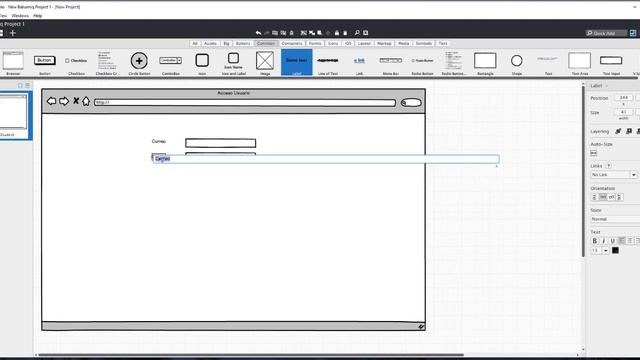Add a new mockup with plus icon
The height and width of the screenshot is (360, 640).
(x=13, y=33)
